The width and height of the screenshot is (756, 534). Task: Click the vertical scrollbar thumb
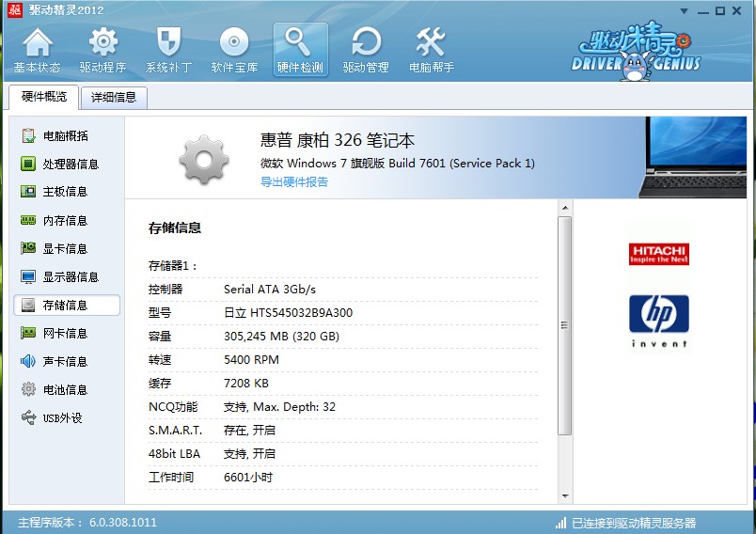point(565,326)
